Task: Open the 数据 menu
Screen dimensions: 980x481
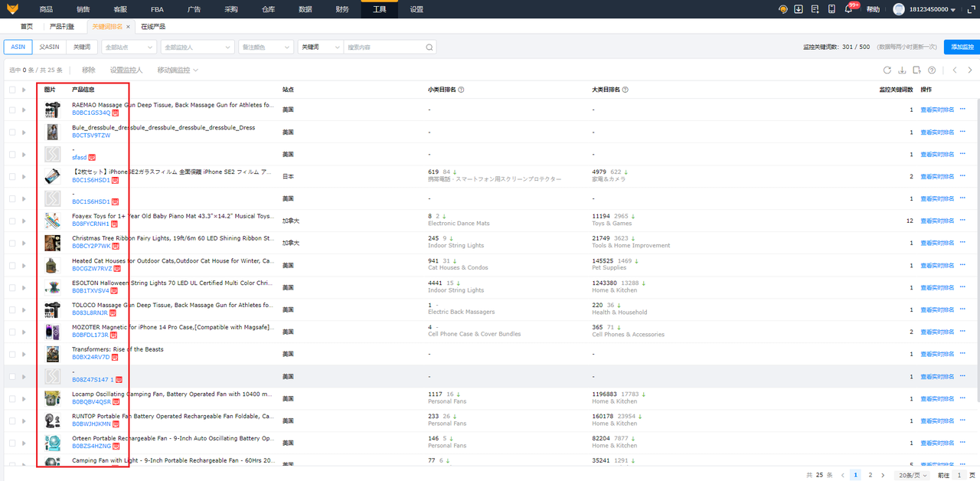Action: tap(305, 9)
